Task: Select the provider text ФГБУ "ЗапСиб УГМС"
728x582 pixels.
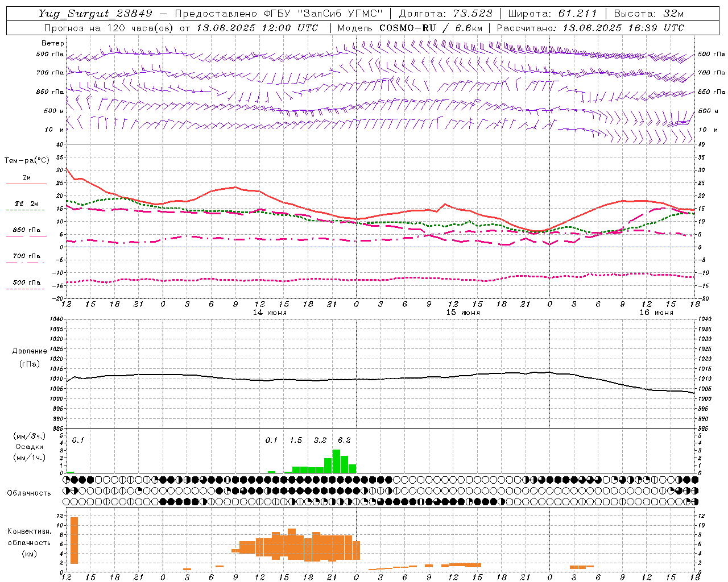Action: [x=324, y=13]
